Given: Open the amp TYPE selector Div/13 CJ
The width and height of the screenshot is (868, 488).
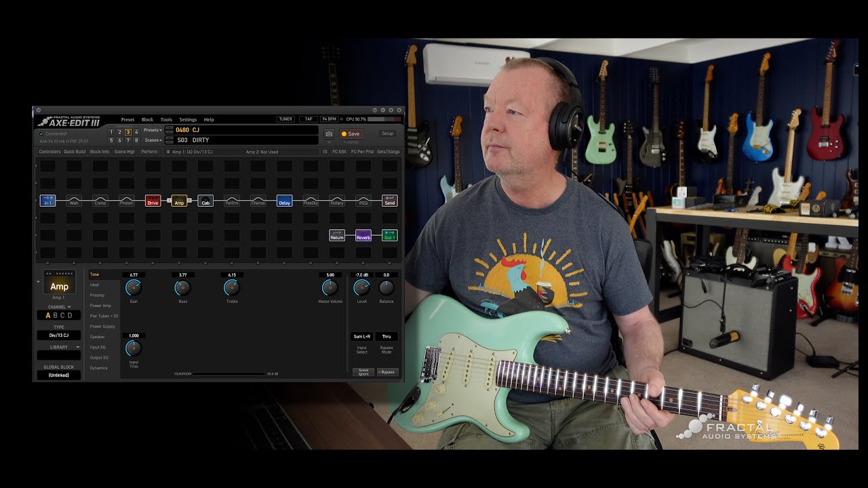Looking at the screenshot, I should click(59, 335).
